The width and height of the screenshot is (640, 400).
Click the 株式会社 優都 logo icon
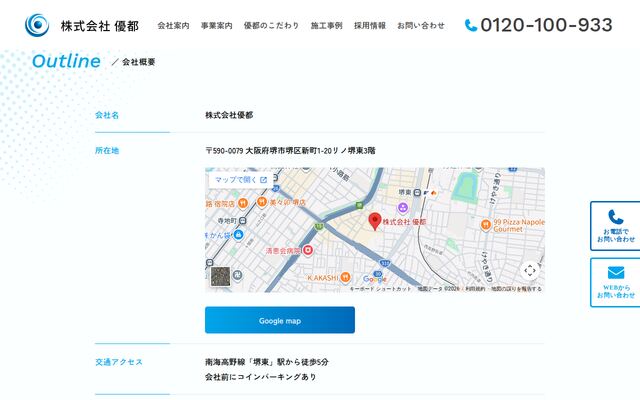(37, 25)
